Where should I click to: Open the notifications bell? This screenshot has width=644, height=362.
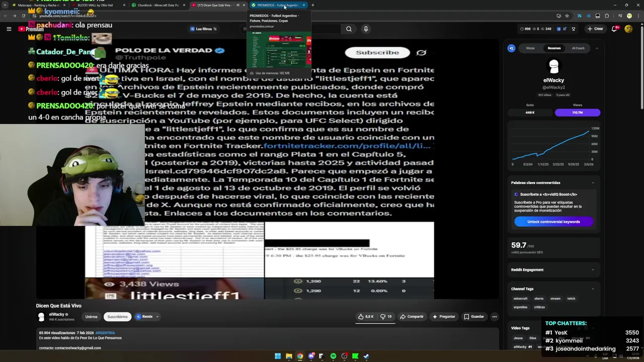614,29
